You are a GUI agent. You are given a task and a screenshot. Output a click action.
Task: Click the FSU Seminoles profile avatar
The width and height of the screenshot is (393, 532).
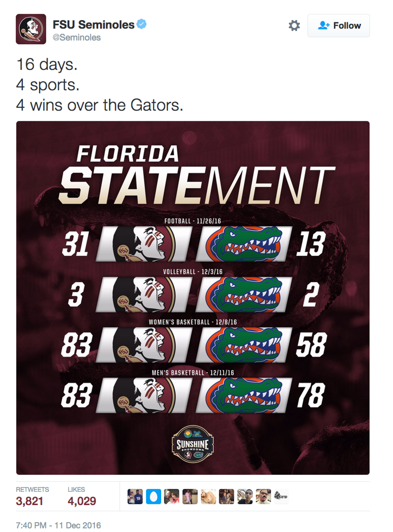click(x=31, y=29)
